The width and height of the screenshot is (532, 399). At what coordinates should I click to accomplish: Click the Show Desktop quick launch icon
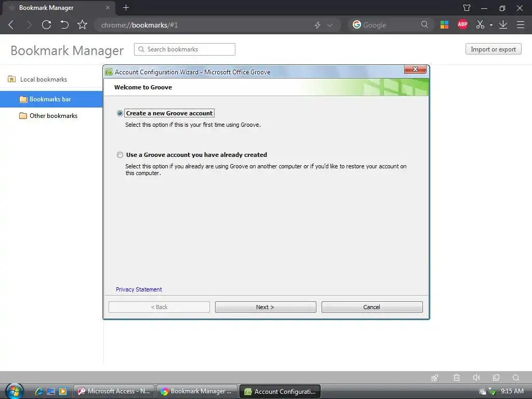click(51, 391)
